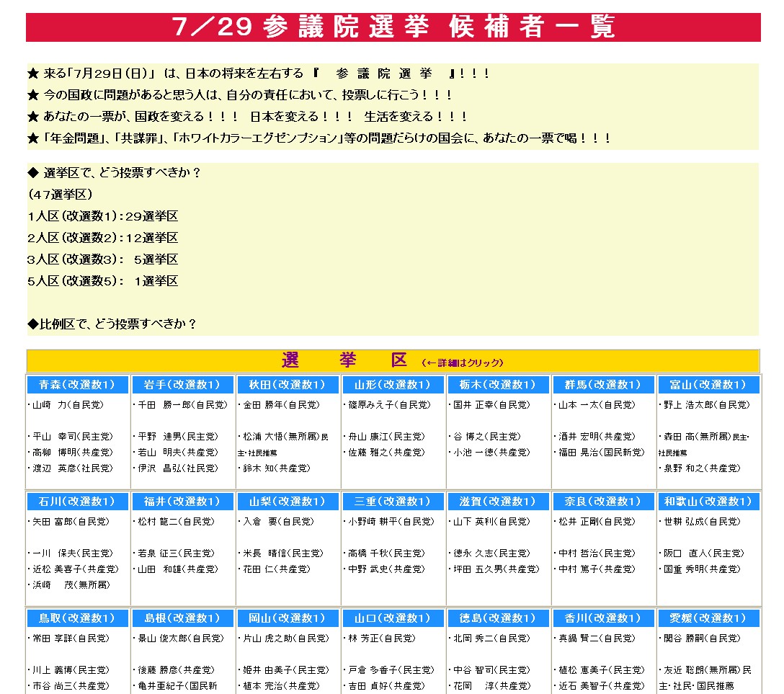The width and height of the screenshot is (784, 694).
Task: Click candidate 野上 浩太郎(自民党)
Action: coord(705,404)
